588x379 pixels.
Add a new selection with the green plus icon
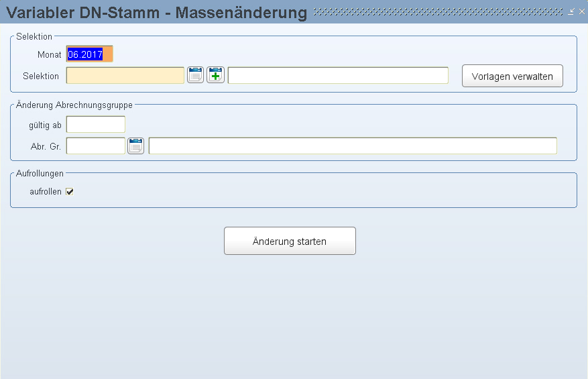pos(216,75)
